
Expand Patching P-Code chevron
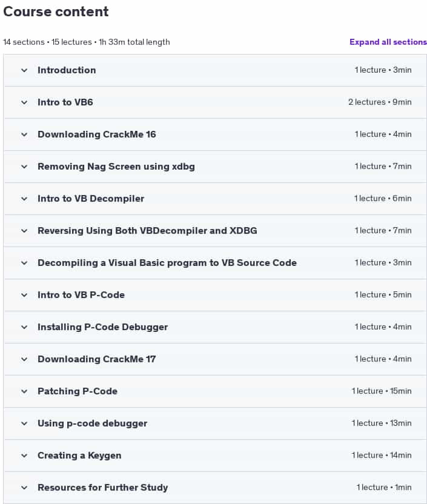(24, 391)
